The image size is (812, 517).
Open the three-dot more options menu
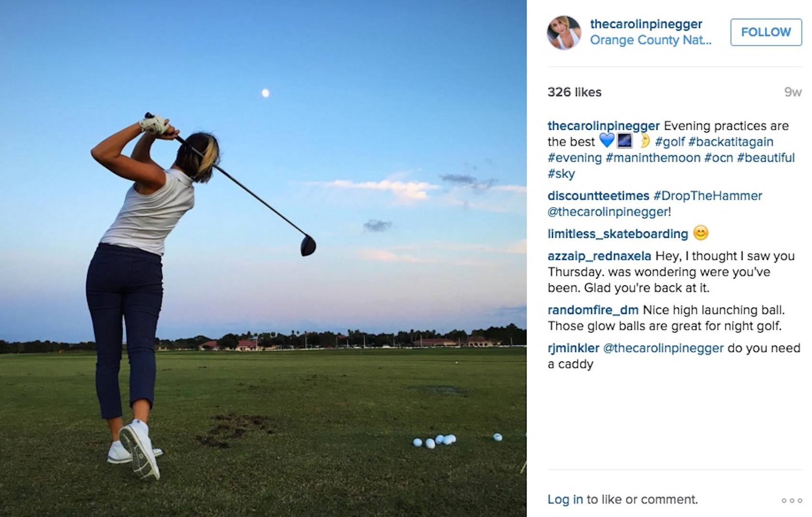click(791, 500)
